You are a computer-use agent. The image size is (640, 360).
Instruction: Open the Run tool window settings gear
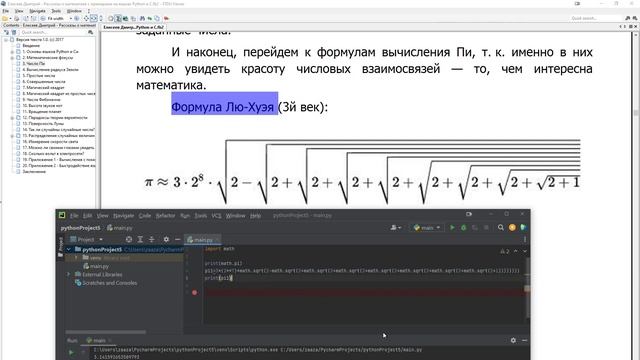pos(513,340)
